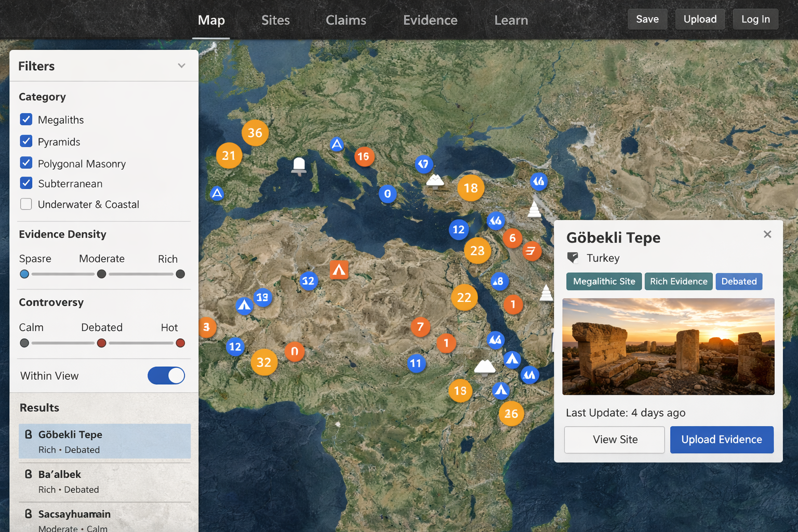Click the Upload Evidence button
This screenshot has width=798, height=532.
(x=722, y=440)
